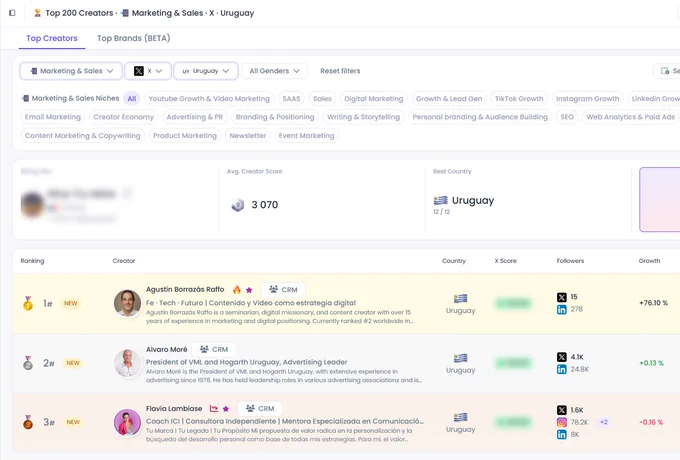Add Alvaro Moré to CRM

[x=213, y=349]
